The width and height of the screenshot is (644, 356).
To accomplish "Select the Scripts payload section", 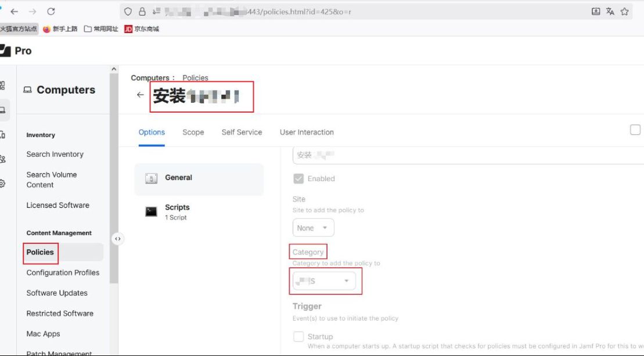I will (177, 211).
